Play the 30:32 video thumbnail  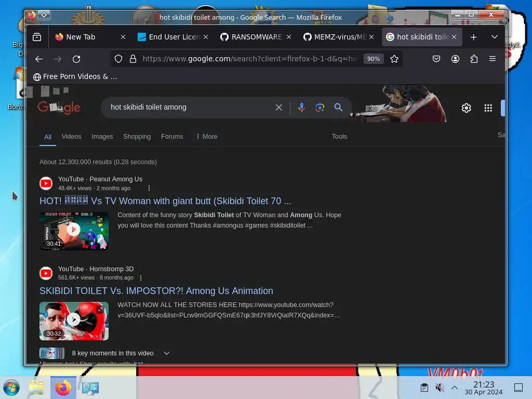pyautogui.click(x=74, y=321)
